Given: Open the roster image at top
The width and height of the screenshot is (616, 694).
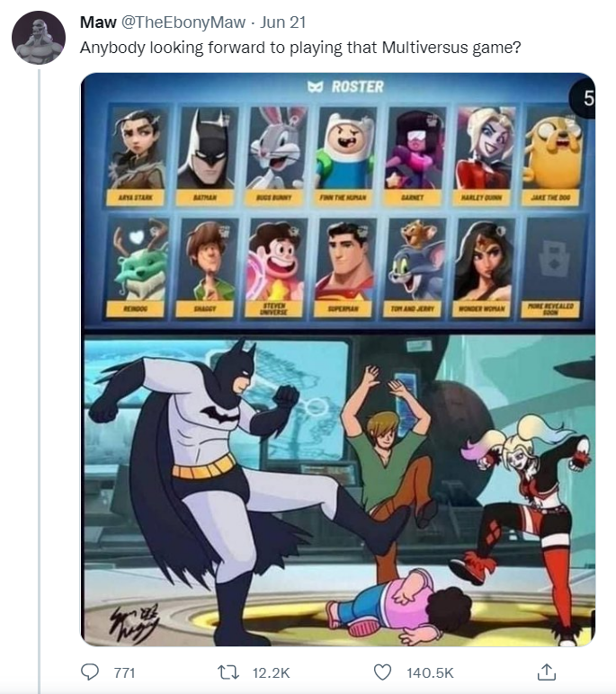Looking at the screenshot, I should 338,200.
